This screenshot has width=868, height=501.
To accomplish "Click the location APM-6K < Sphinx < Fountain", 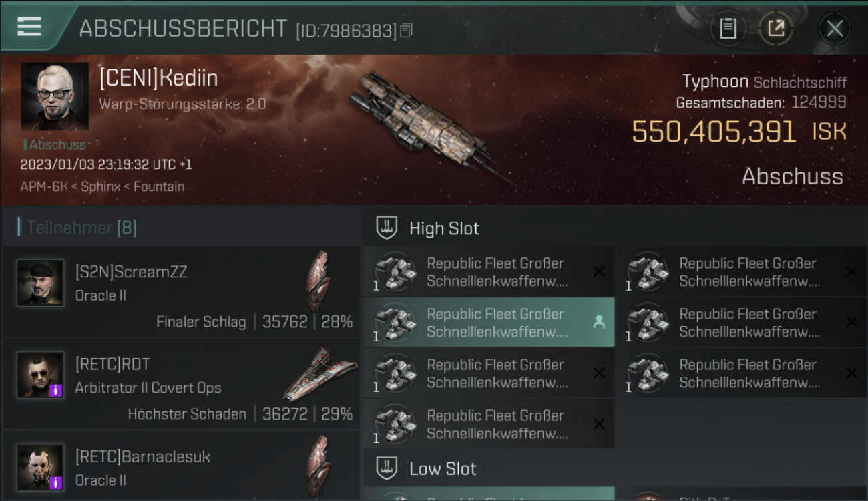I will tap(102, 186).
